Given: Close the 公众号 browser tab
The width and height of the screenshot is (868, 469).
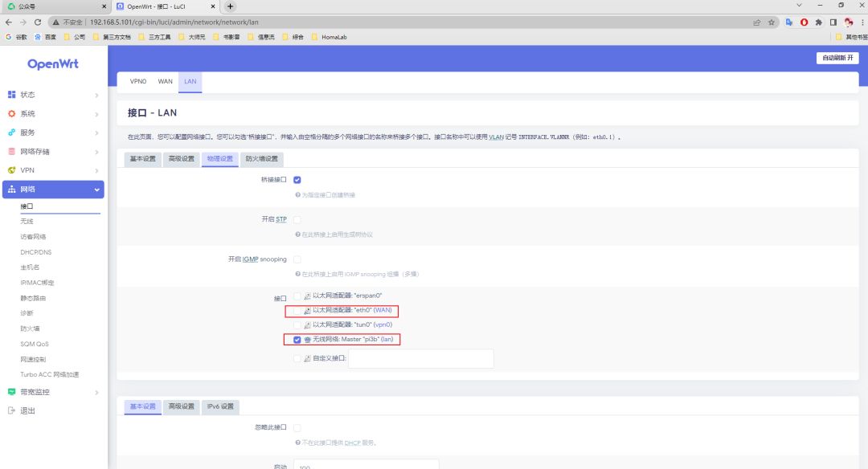Looking at the screenshot, I should tap(104, 6).
